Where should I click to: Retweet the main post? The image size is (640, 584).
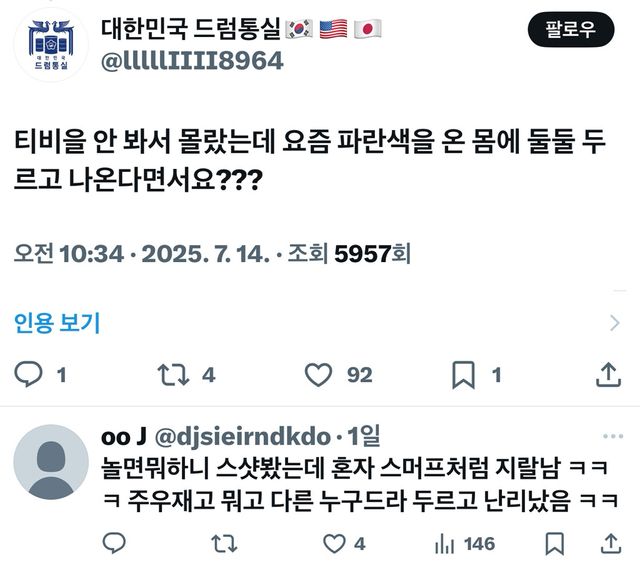coord(172,375)
